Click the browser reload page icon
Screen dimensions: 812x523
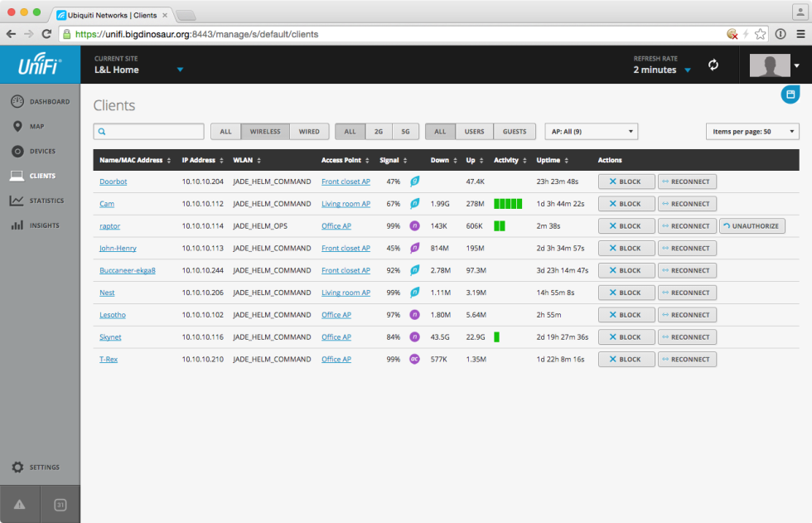pyautogui.click(x=46, y=34)
